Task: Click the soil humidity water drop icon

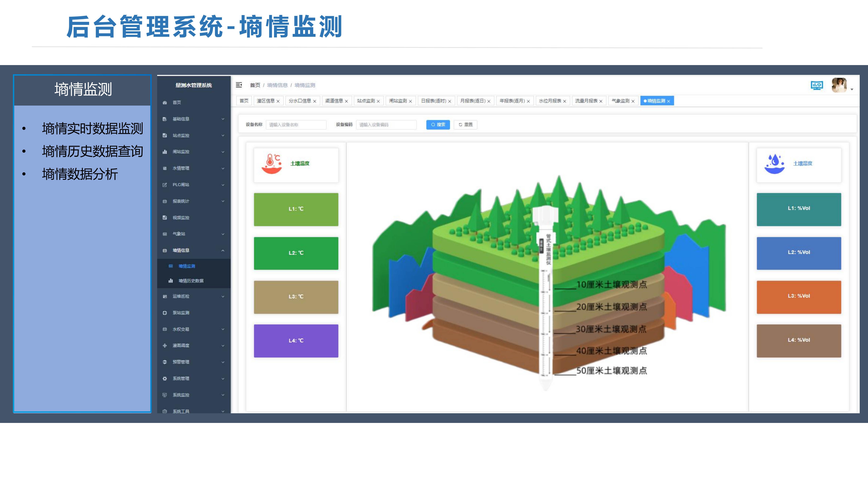Action: (774, 164)
